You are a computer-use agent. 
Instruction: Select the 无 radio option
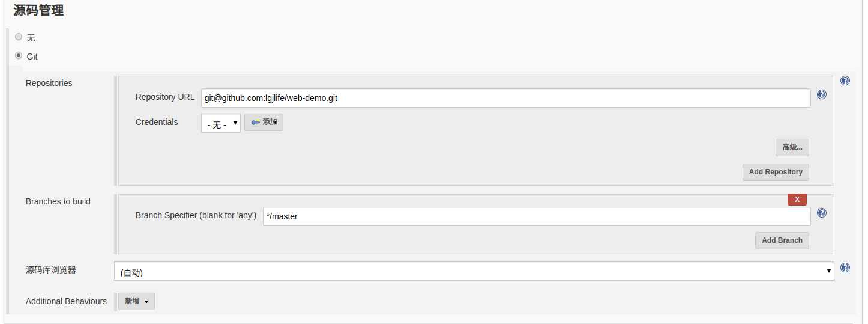pyautogui.click(x=19, y=37)
